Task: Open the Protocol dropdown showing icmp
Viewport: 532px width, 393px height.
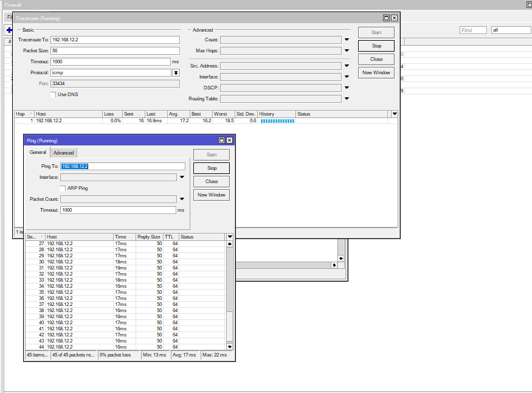Action: tap(176, 72)
